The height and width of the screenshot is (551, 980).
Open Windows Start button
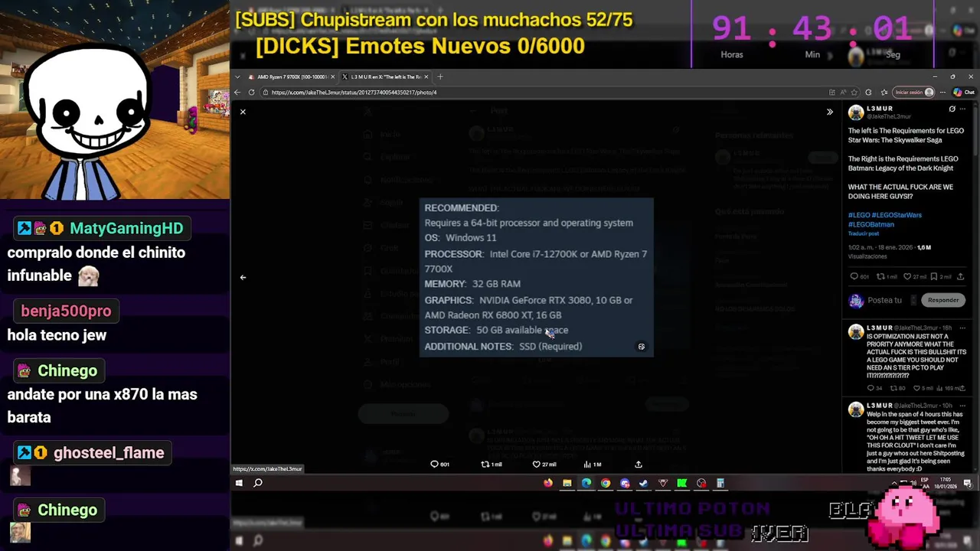pyautogui.click(x=239, y=483)
